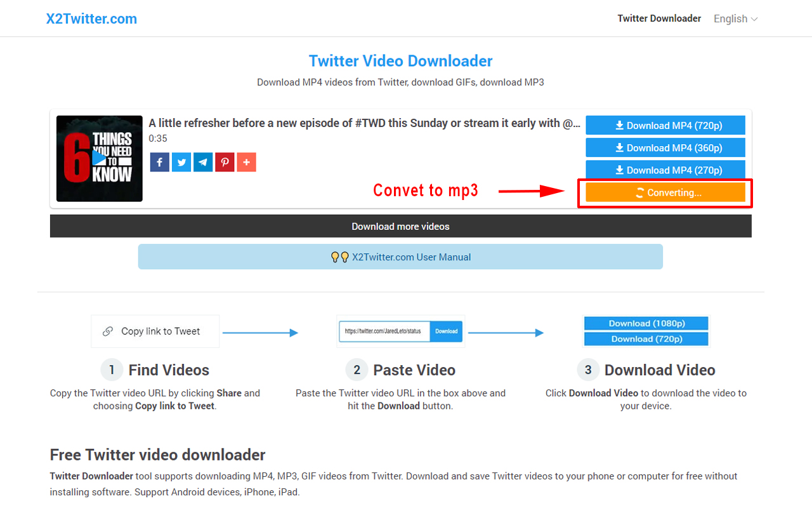Open the X2Twitter.com home link

pyautogui.click(x=91, y=18)
